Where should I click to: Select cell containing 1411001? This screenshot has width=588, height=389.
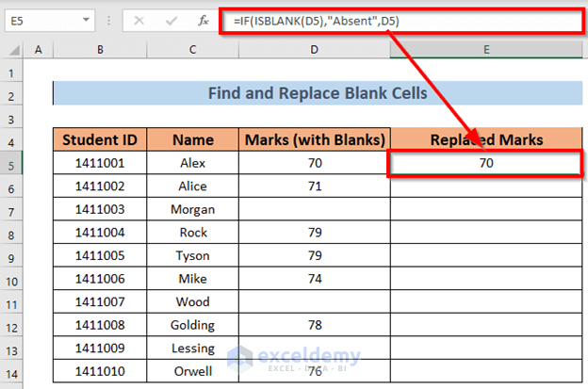[100, 163]
